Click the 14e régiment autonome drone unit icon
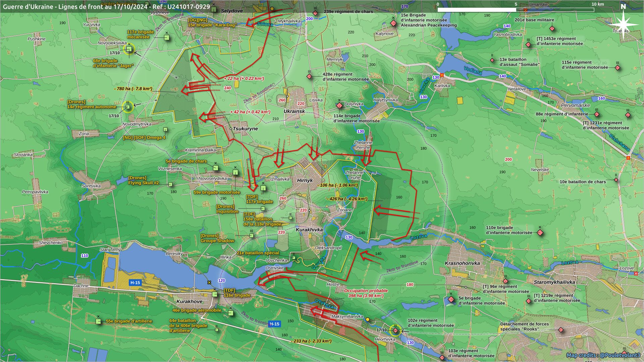644x362 pixels. coord(128,107)
